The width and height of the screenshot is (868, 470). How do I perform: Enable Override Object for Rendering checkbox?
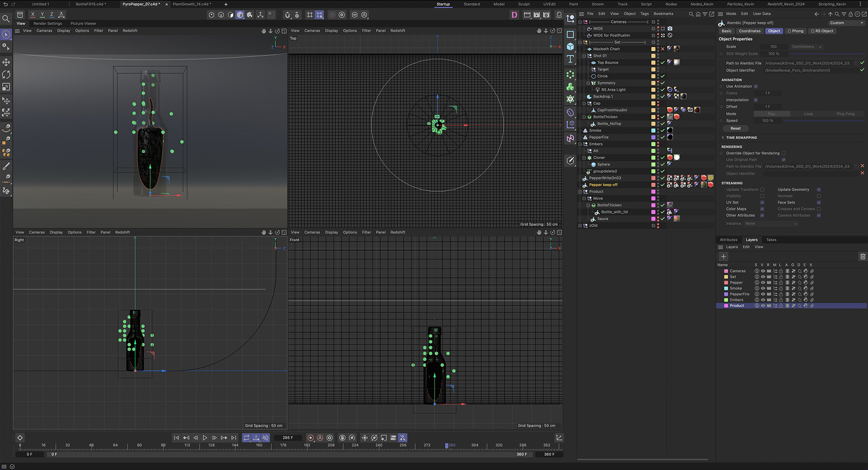coord(783,153)
